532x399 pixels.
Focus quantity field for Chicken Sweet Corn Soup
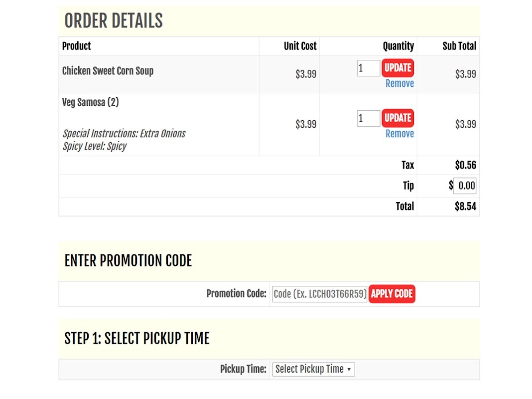click(x=368, y=68)
